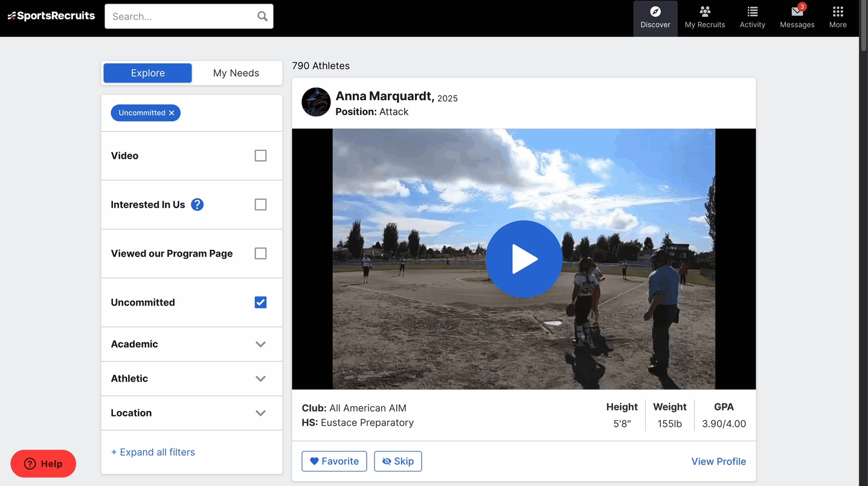
Task: Favorite Anna Marquardt
Action: click(334, 461)
